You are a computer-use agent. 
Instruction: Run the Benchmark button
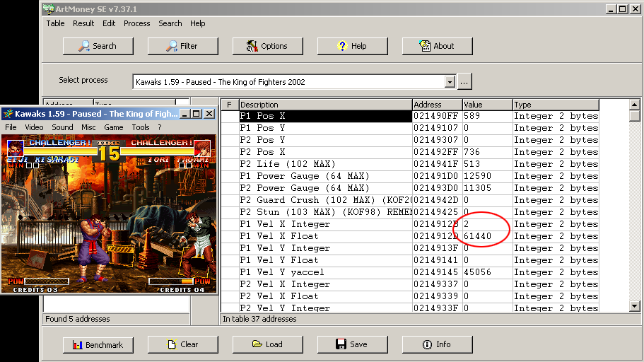(x=98, y=344)
